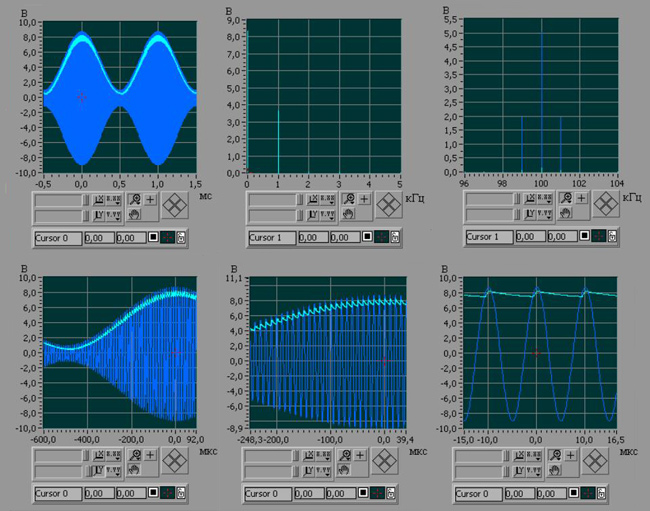Toggle the cursor lock icon under the мс graph

181,237
